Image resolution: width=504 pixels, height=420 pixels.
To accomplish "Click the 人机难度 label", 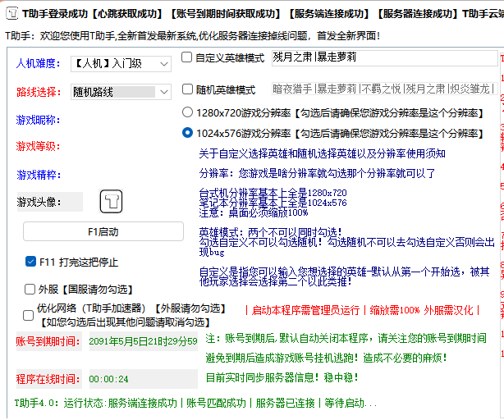I will [x=38, y=63].
